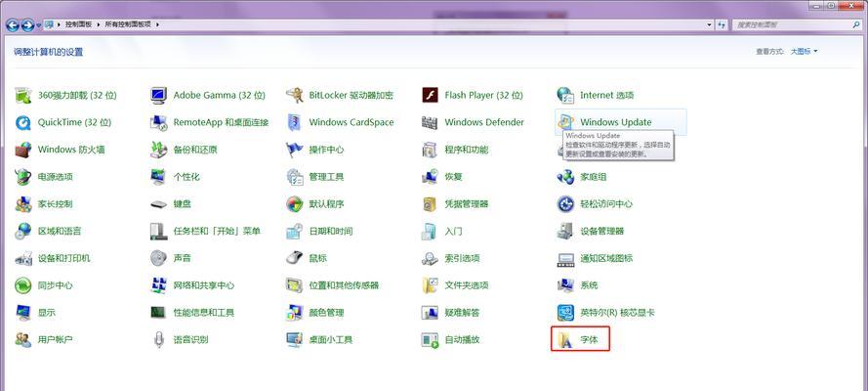Click the 通知区域图标 label
Viewport: 868px width, 391px height.
tap(606, 258)
